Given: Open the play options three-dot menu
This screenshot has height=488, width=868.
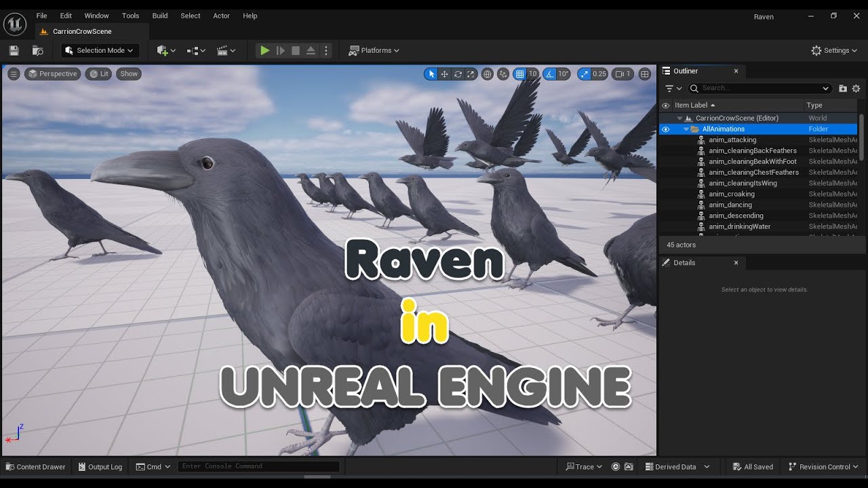Looking at the screenshot, I should coord(326,50).
